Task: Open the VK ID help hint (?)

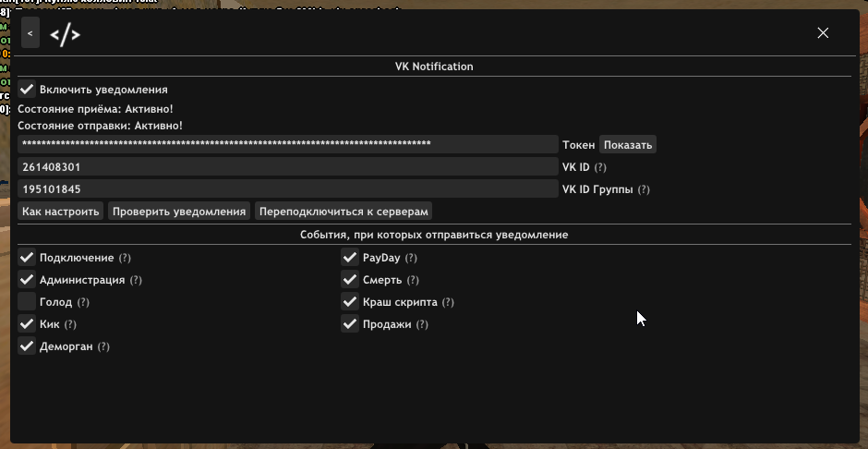Action: coord(600,167)
